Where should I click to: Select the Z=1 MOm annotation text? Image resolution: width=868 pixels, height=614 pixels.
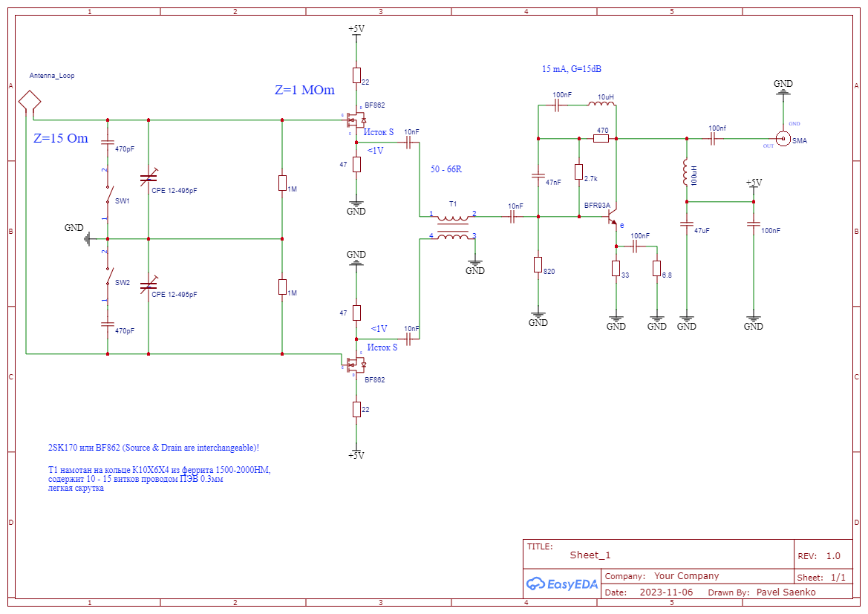coord(304,91)
